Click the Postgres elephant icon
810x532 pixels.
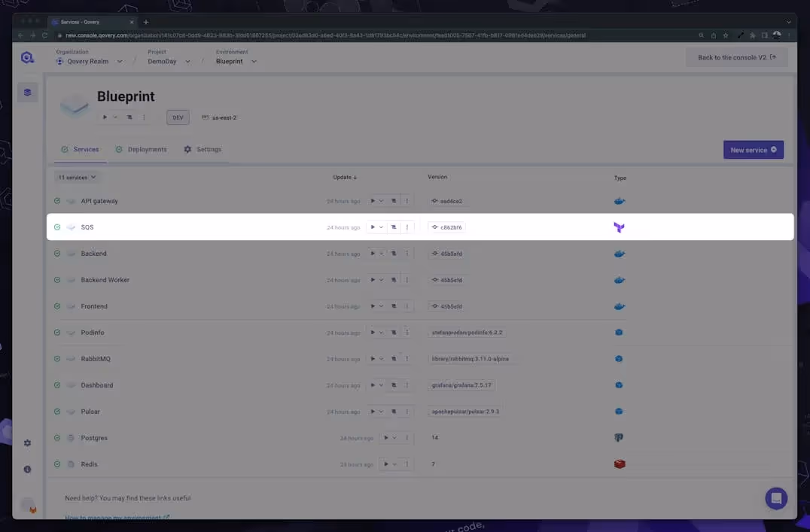tap(619, 437)
